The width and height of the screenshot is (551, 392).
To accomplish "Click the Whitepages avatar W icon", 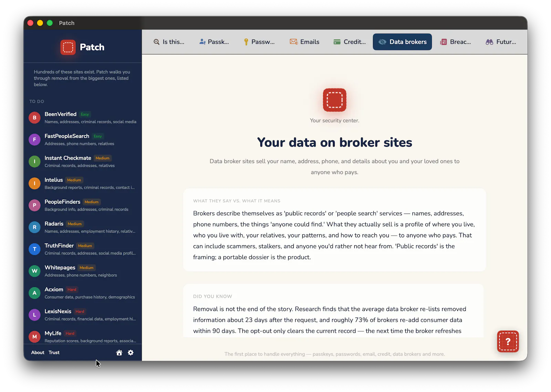I will [34, 271].
